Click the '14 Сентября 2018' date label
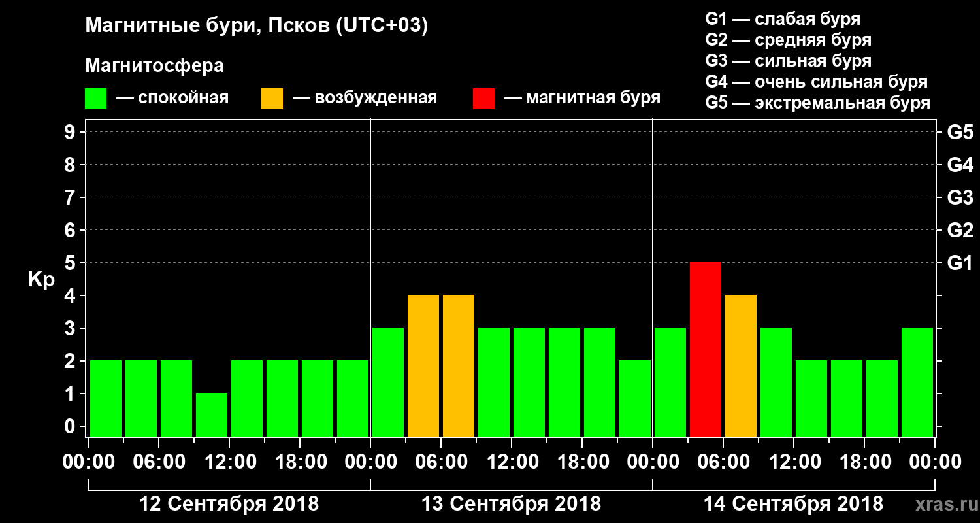 794,504
